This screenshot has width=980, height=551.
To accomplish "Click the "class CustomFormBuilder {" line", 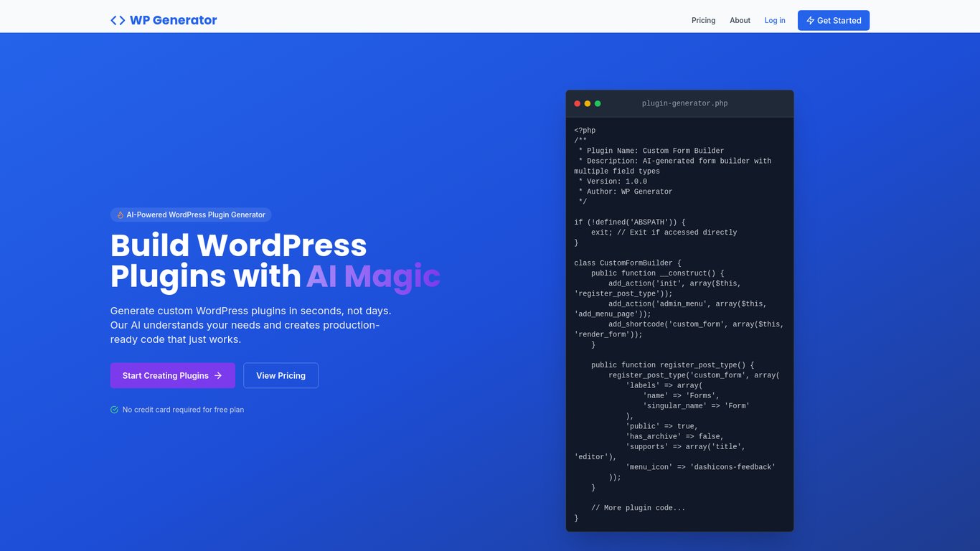I will click(628, 263).
